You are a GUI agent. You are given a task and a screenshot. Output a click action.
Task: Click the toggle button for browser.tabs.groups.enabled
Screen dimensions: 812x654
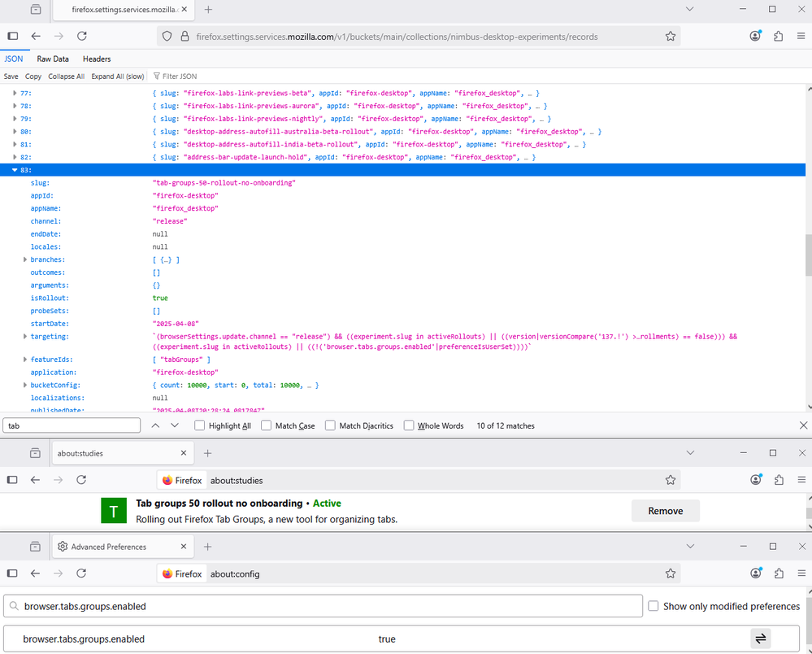(760, 639)
